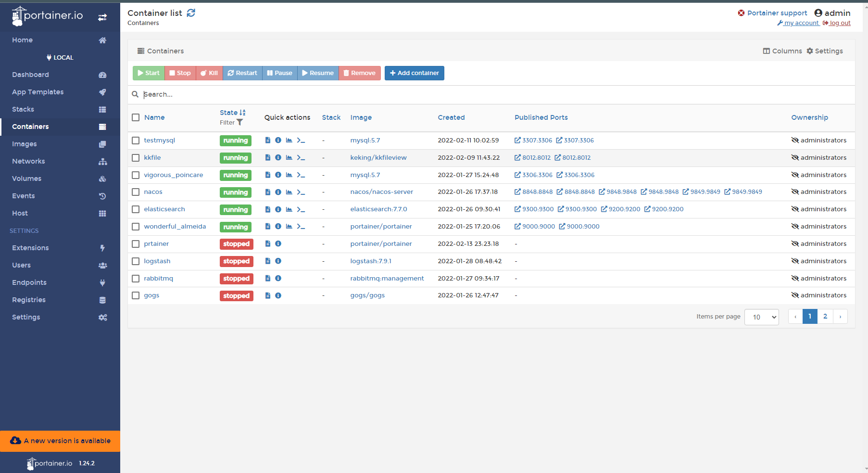The width and height of the screenshot is (868, 473).
Task: Open console icon for elasticsearch container
Action: [301, 209]
